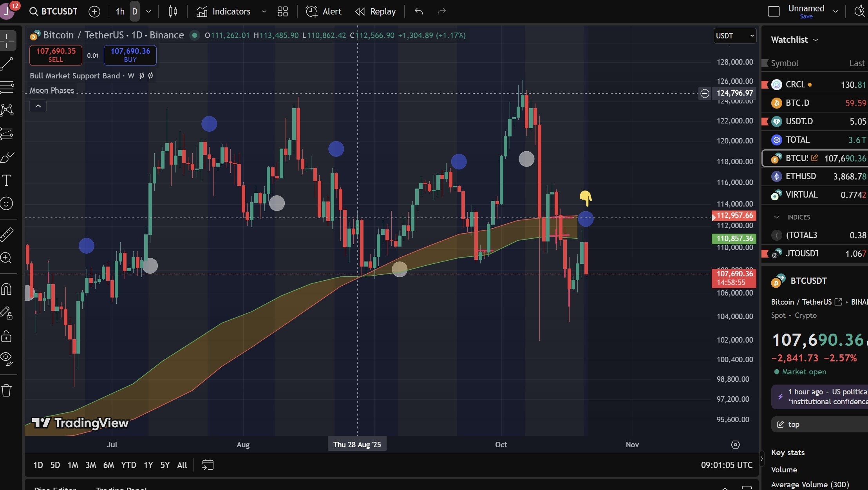This screenshot has height=490, width=868.
Task: Click the blue moon phase marker below hand
Action: click(586, 219)
